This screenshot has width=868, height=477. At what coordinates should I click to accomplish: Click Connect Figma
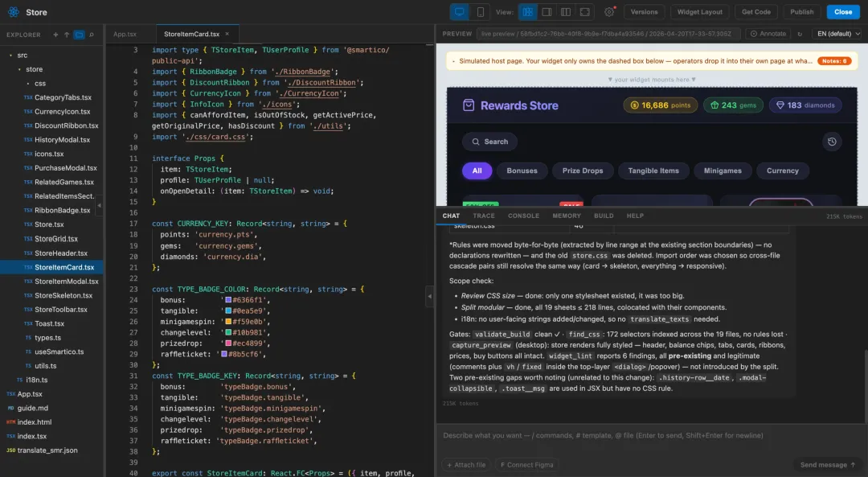click(526, 465)
